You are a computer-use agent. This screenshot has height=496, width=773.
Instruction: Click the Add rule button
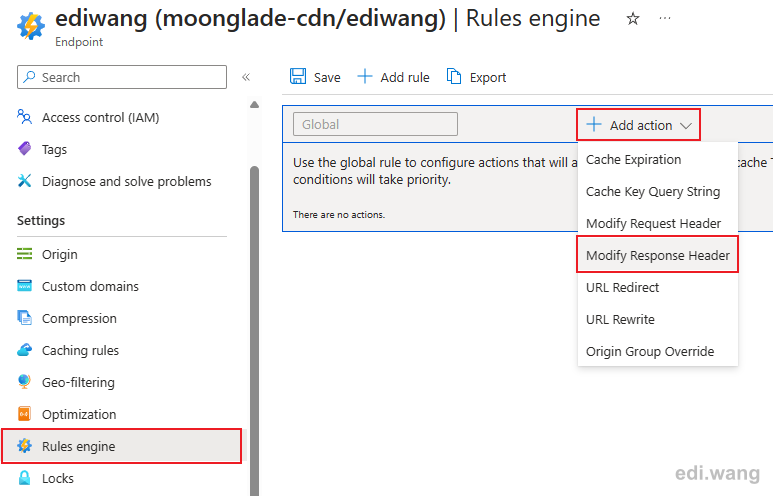click(x=393, y=77)
